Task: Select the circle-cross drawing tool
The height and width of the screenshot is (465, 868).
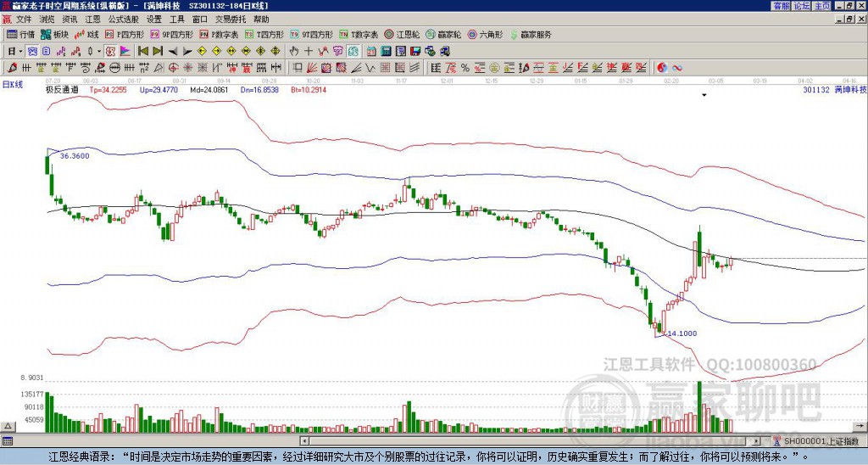Action: (173, 68)
